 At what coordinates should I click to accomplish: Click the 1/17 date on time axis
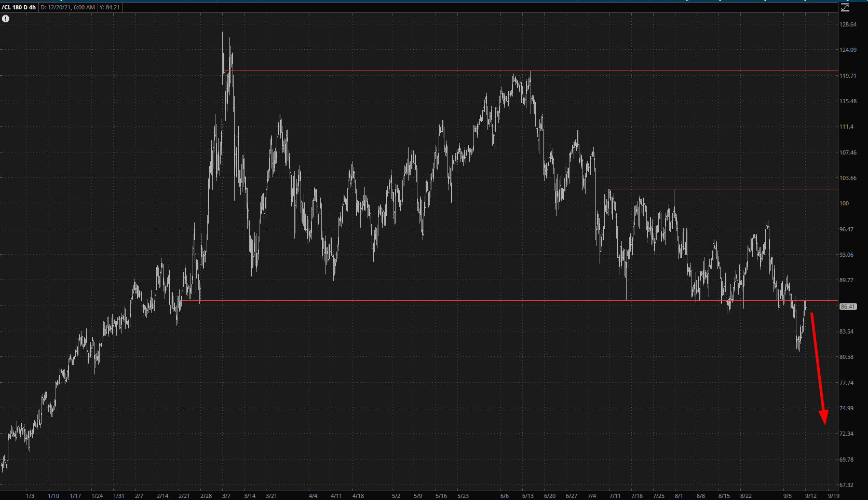[75, 496]
